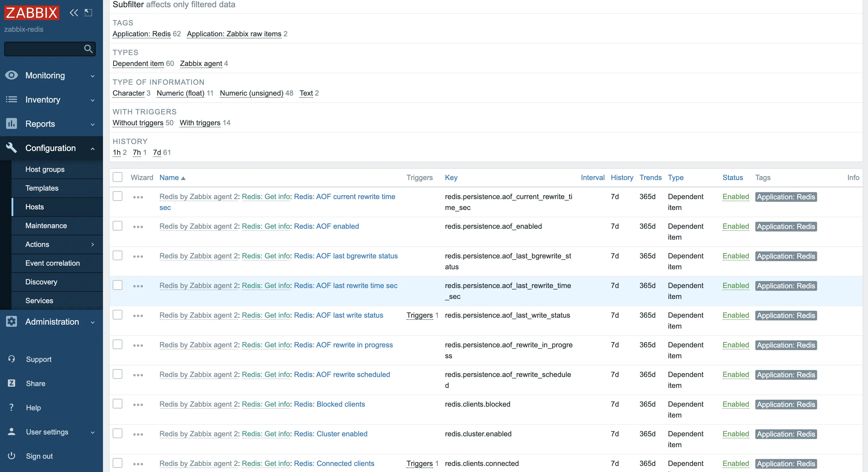
Task: Open wizard dots for Blocked clients item
Action: click(138, 405)
